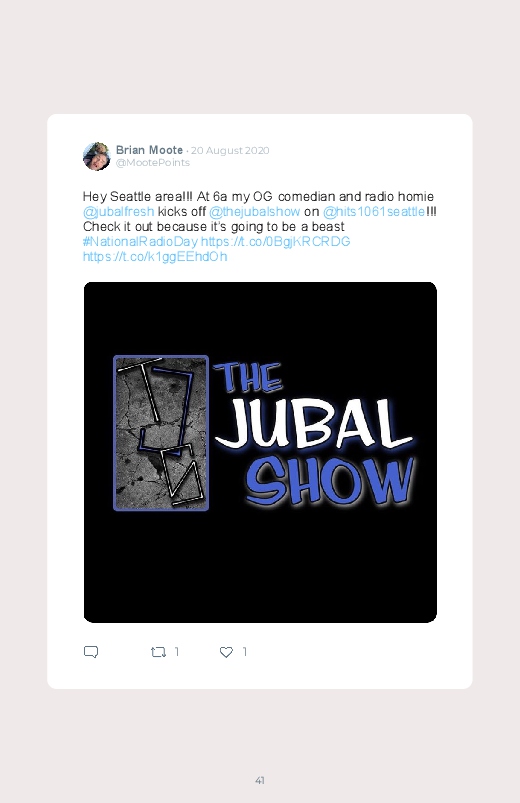Open Brian Moote's profile avatar
The height and width of the screenshot is (803, 520).
point(96,156)
